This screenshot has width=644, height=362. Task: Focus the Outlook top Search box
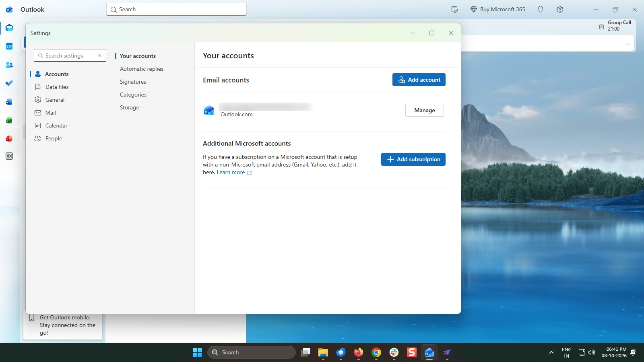(x=176, y=9)
